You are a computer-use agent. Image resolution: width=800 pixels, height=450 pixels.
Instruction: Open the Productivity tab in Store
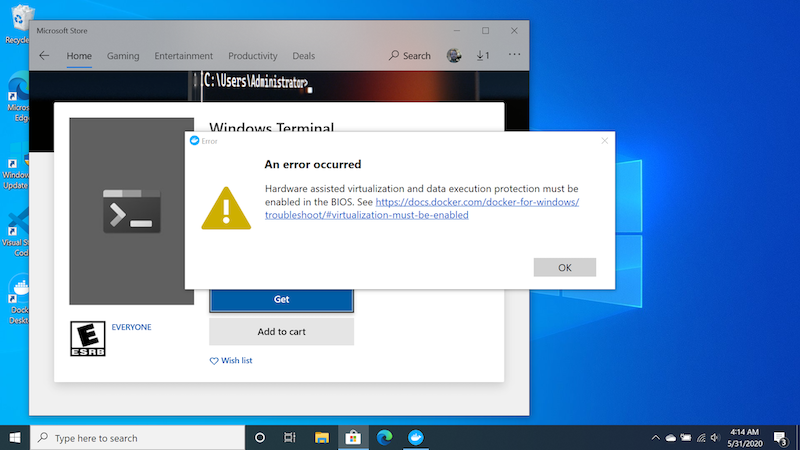click(x=253, y=56)
